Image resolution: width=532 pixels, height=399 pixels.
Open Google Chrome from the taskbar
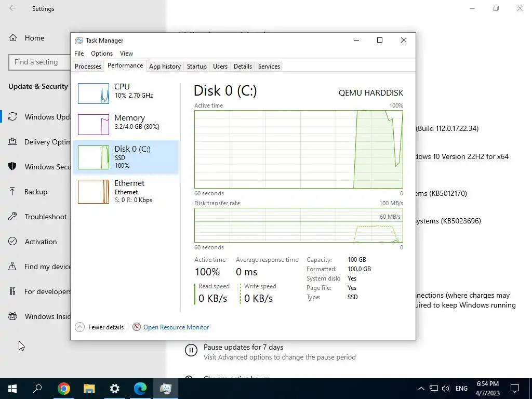point(63,389)
